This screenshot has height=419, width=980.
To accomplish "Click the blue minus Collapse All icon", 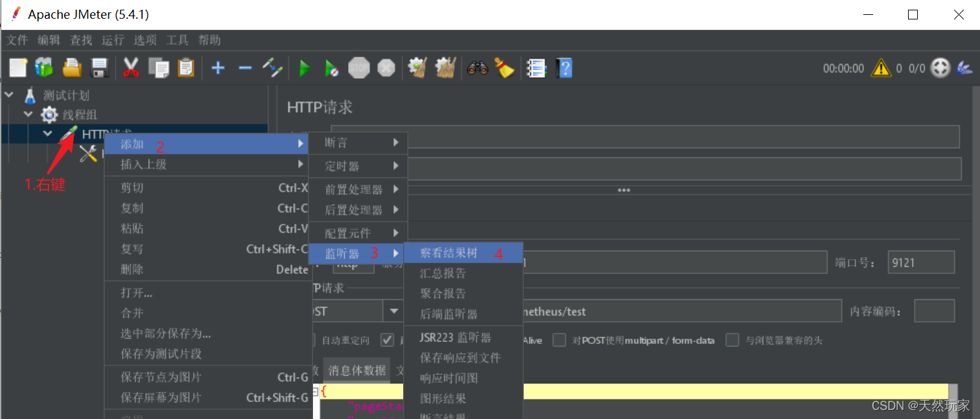I will [x=245, y=67].
